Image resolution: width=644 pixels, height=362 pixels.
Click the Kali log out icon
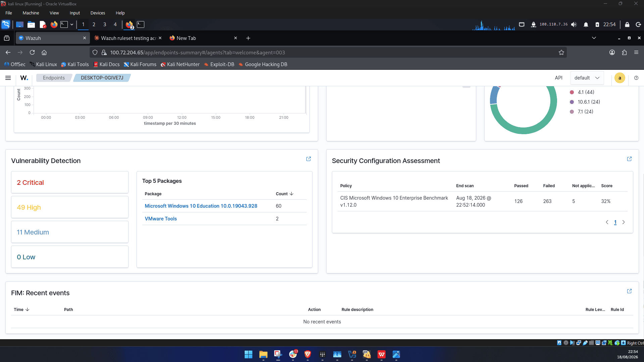(x=638, y=24)
